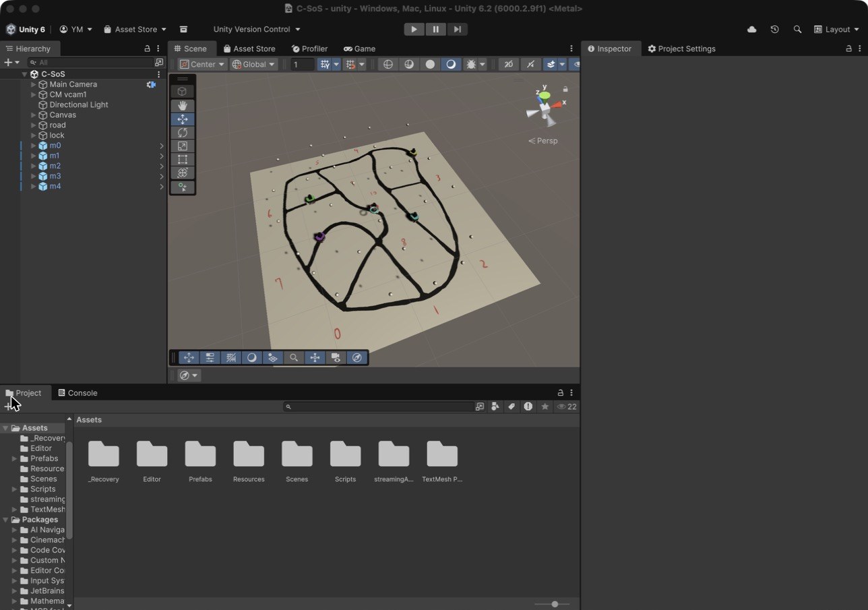Select the Transform tool
The height and width of the screenshot is (610, 868).
(182, 173)
